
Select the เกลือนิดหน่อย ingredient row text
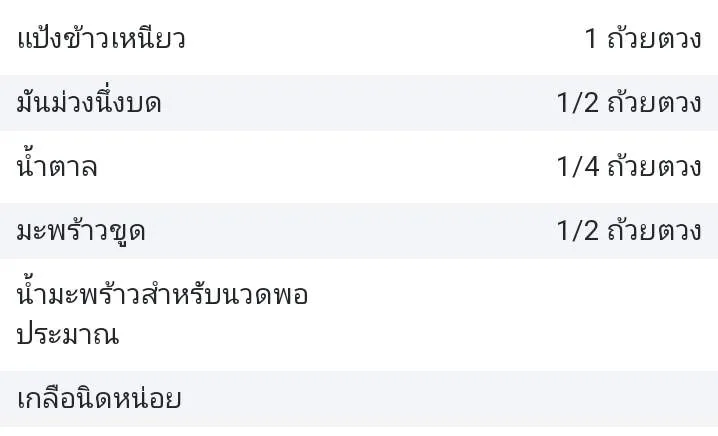coord(99,398)
